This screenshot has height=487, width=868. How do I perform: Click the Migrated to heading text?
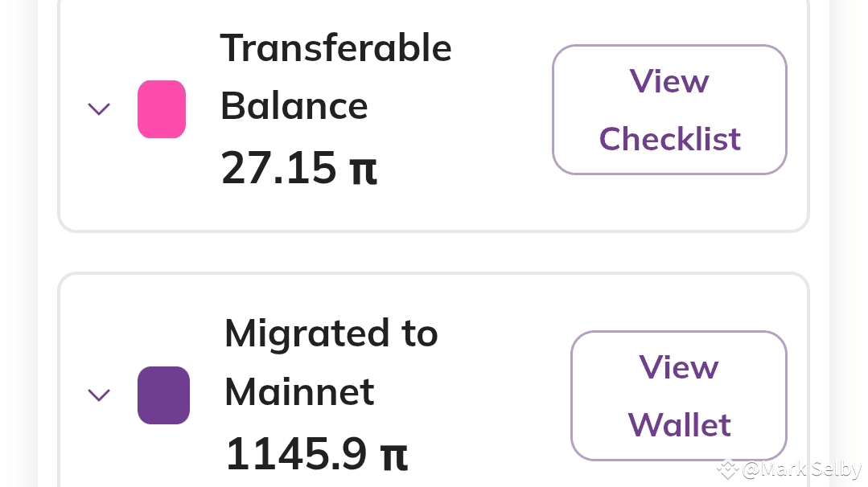click(331, 334)
